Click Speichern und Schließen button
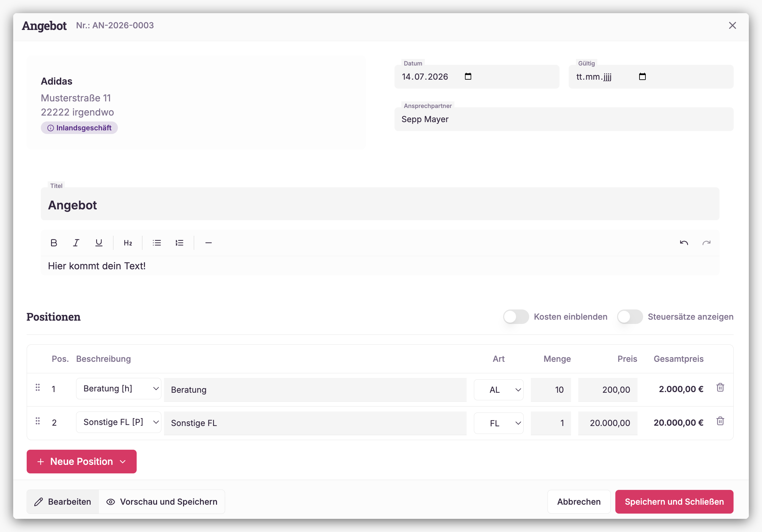The image size is (762, 532). pyautogui.click(x=674, y=502)
